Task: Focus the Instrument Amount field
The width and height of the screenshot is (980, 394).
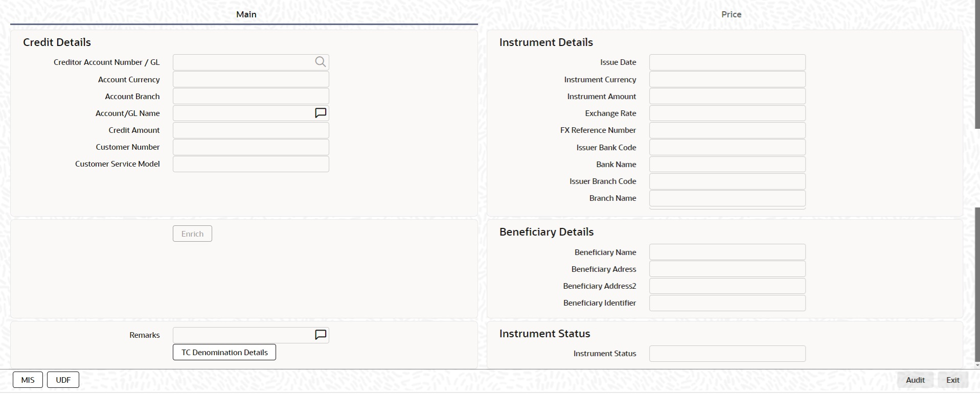Action: [x=727, y=96]
